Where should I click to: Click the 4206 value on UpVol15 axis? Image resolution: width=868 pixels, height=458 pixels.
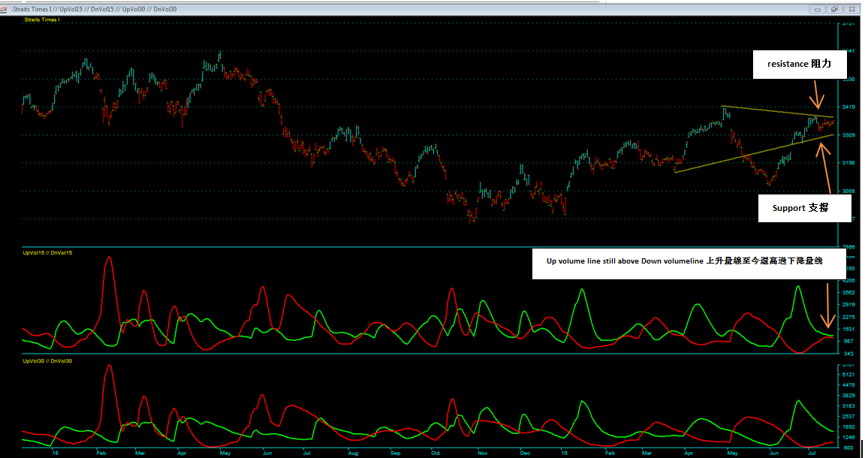pos(848,281)
